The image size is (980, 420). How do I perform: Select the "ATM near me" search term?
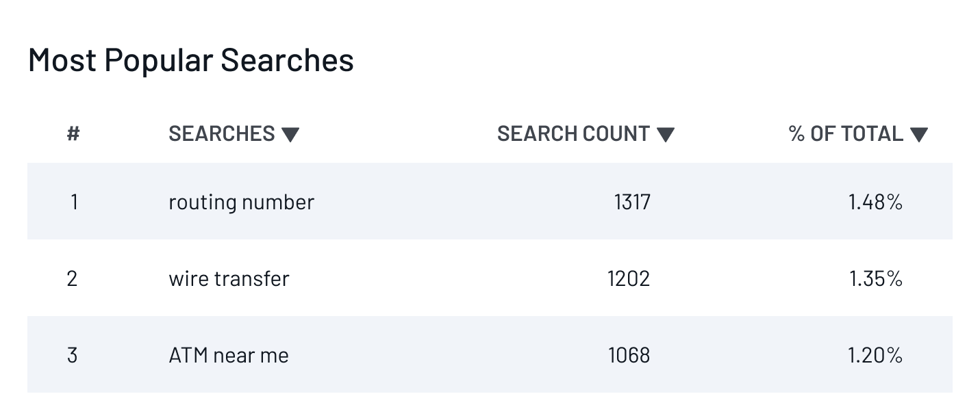(x=229, y=355)
